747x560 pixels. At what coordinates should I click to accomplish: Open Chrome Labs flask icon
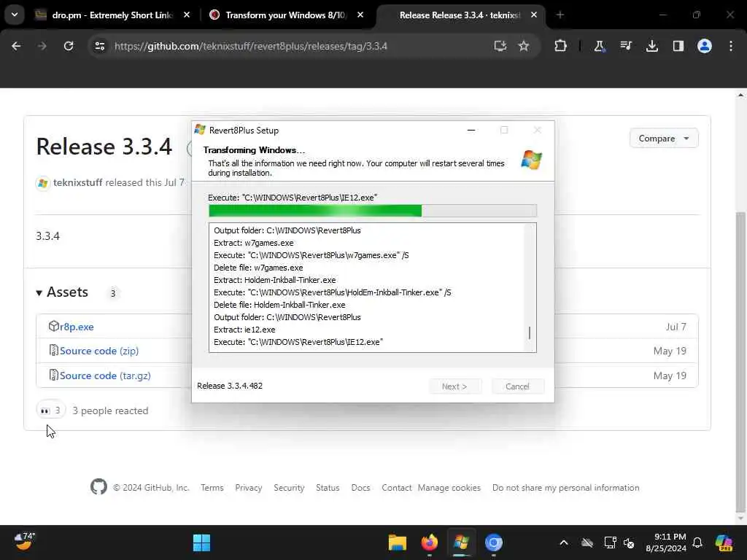coord(599,46)
